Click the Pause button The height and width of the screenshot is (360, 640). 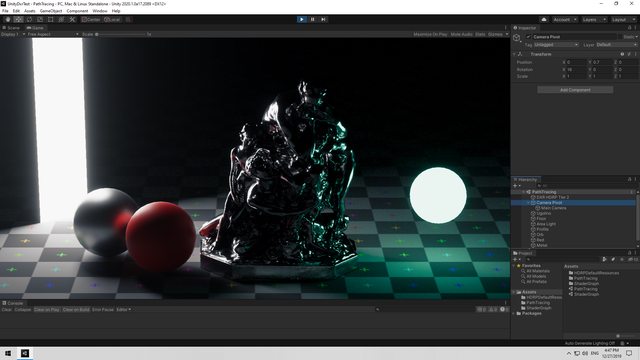pos(313,19)
